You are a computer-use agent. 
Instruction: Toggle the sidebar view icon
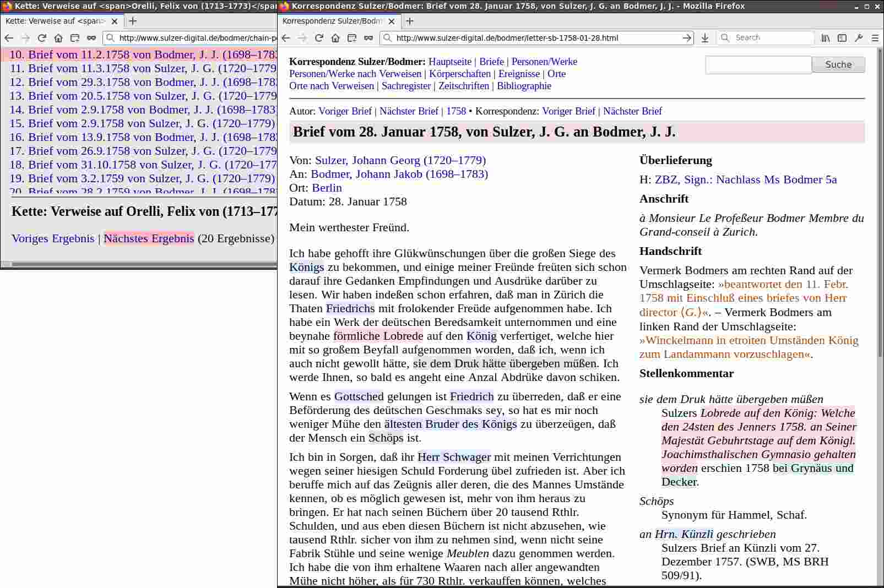tap(842, 38)
